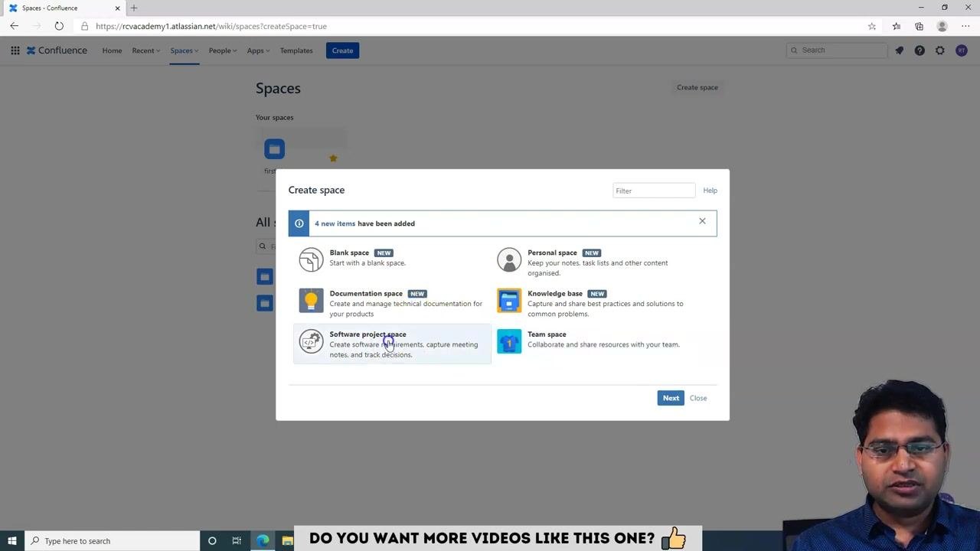This screenshot has height=551, width=980.
Task: Bookmark this page with star icon
Action: click(x=872, y=26)
